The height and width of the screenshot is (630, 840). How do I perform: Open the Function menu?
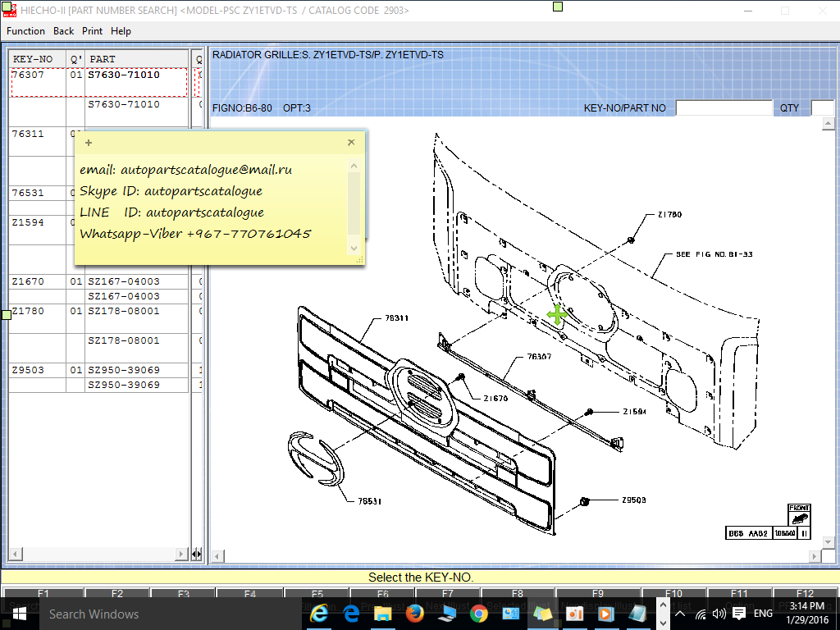(x=25, y=31)
